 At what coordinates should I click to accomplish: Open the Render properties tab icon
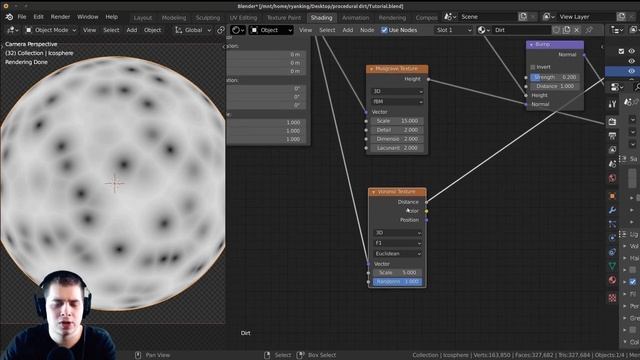[x=612, y=122]
